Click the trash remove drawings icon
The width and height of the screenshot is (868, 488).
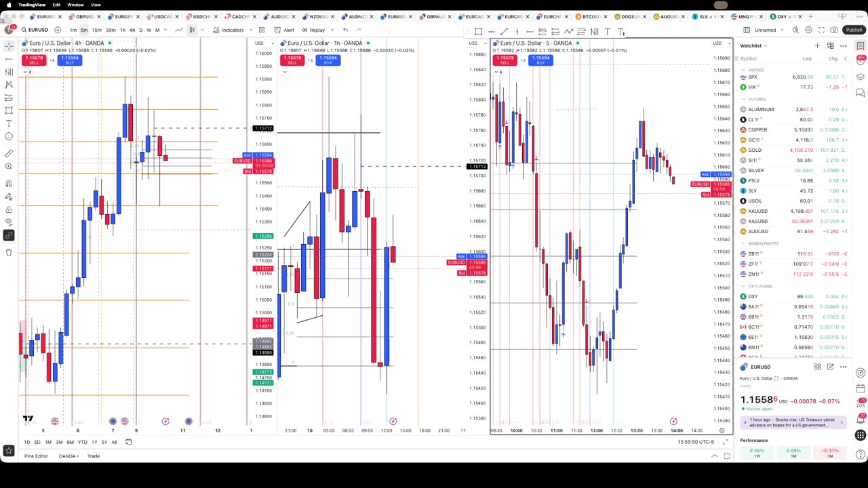click(9, 252)
